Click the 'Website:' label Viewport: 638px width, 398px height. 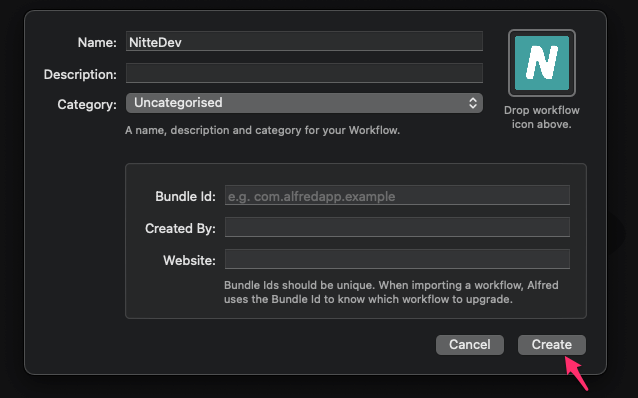(x=189, y=260)
